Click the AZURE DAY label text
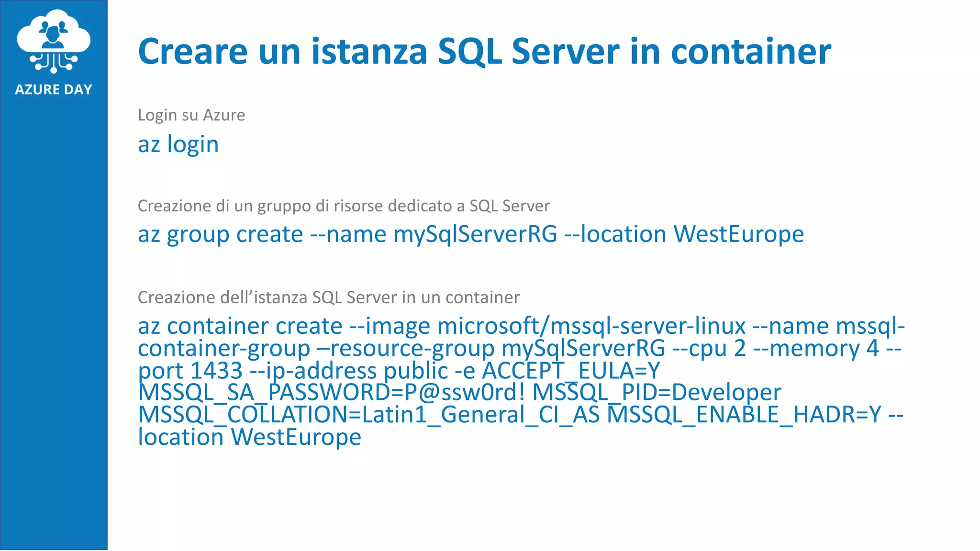The image size is (980, 551). point(54,89)
